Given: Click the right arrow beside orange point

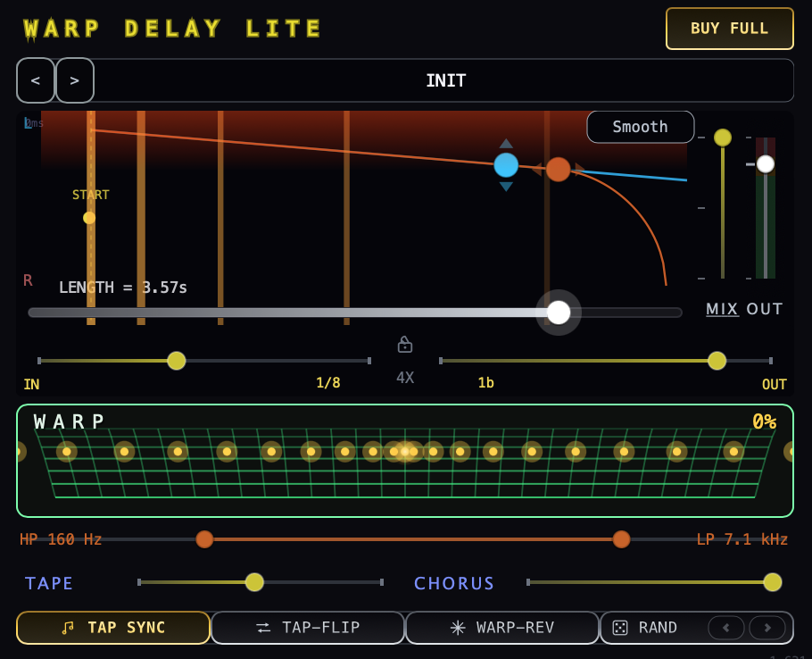Looking at the screenshot, I should coord(579,169).
